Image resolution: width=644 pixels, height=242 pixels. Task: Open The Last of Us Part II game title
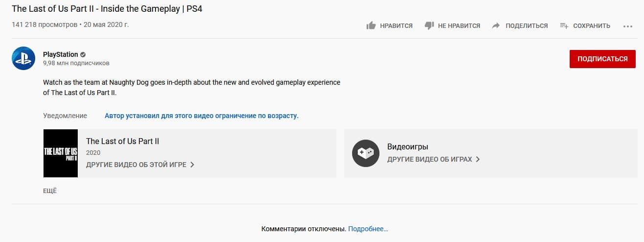tap(122, 141)
